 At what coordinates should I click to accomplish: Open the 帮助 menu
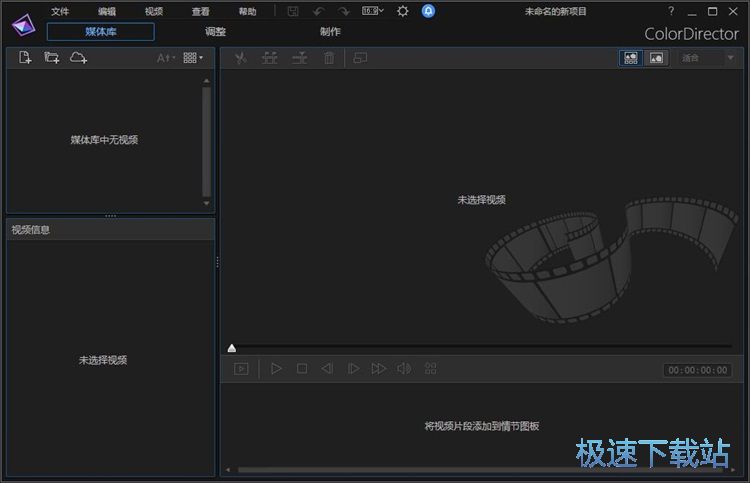248,11
